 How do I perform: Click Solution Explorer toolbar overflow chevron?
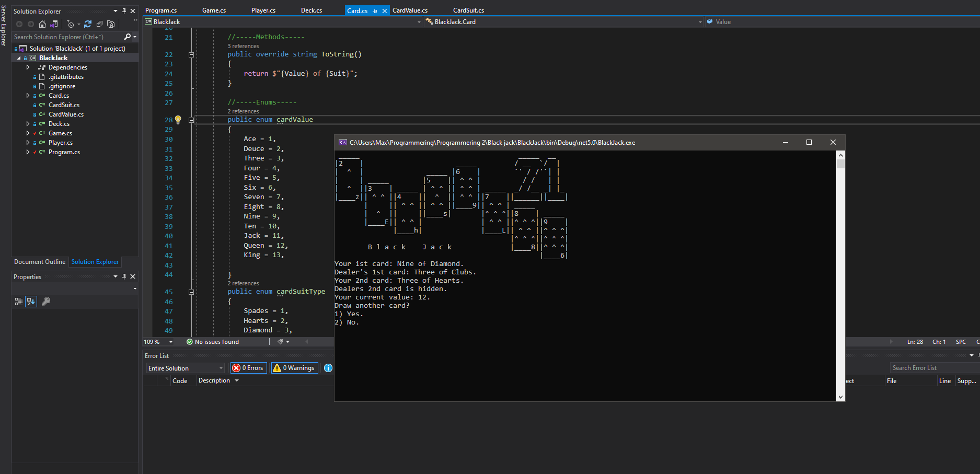[x=135, y=21]
